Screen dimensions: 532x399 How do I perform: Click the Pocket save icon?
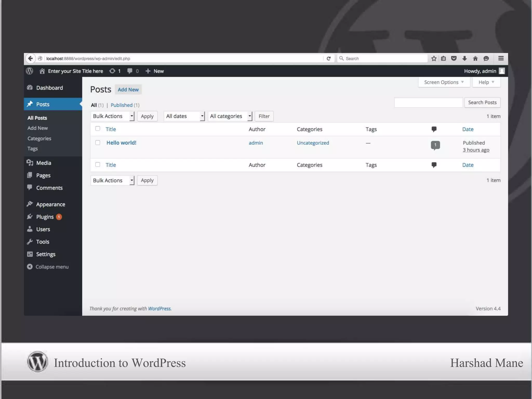coord(454,58)
